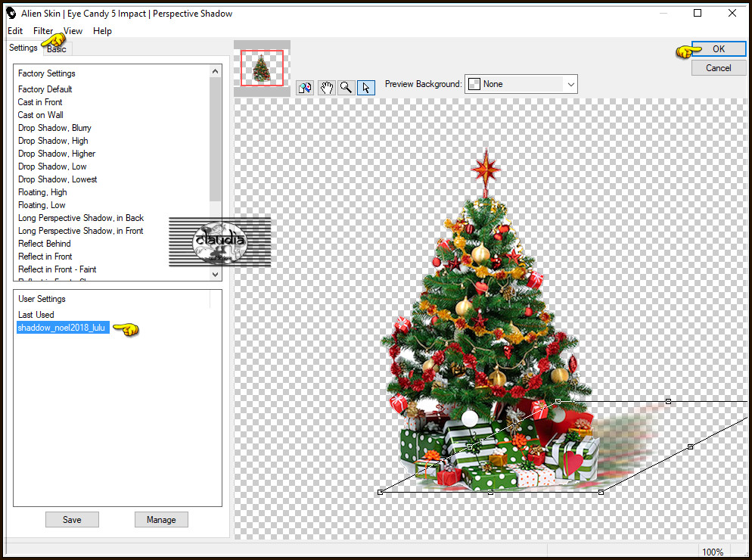The image size is (752, 560).
Task: Open the Help menu
Action: click(x=102, y=31)
